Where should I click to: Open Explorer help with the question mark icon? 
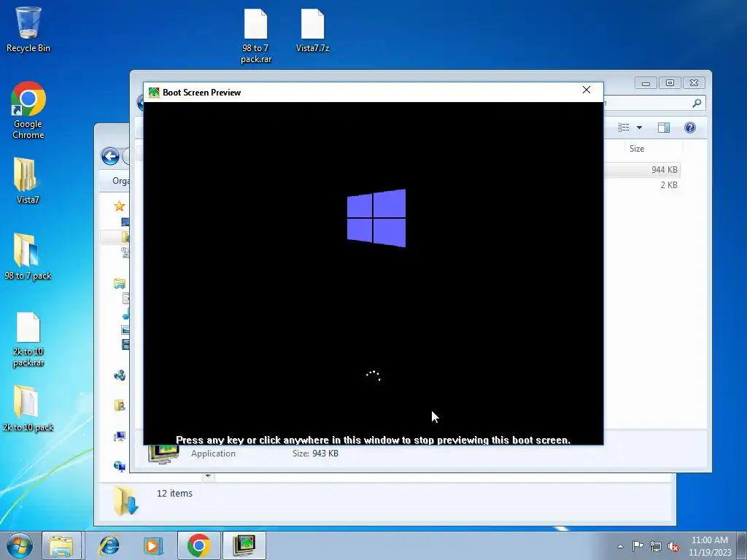click(x=690, y=127)
